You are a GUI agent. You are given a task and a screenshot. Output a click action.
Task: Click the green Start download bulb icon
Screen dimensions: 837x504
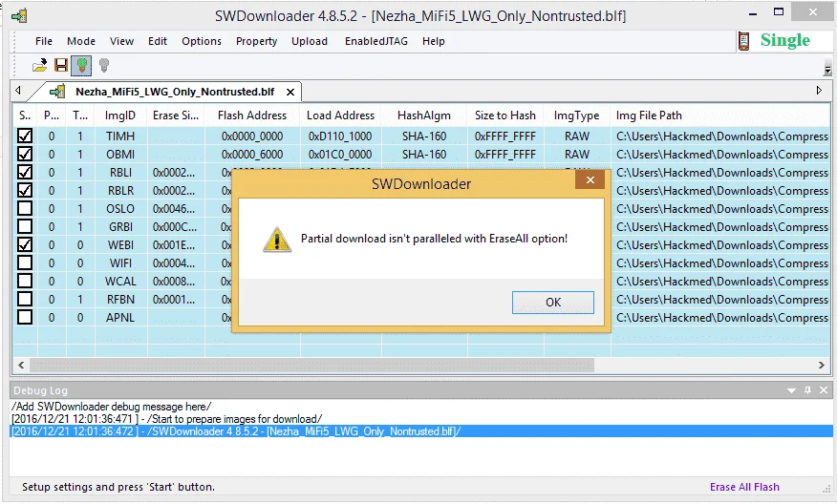coord(81,66)
